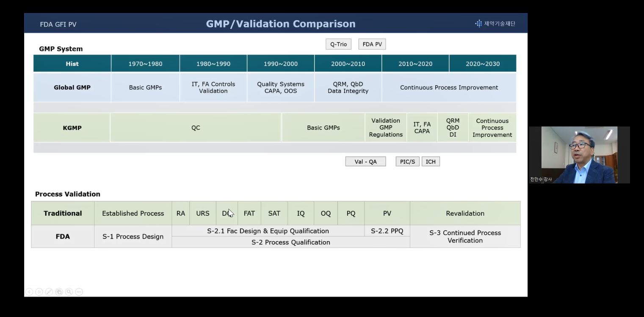
Task: Click the '1970~1980' column header
Action: click(x=145, y=64)
